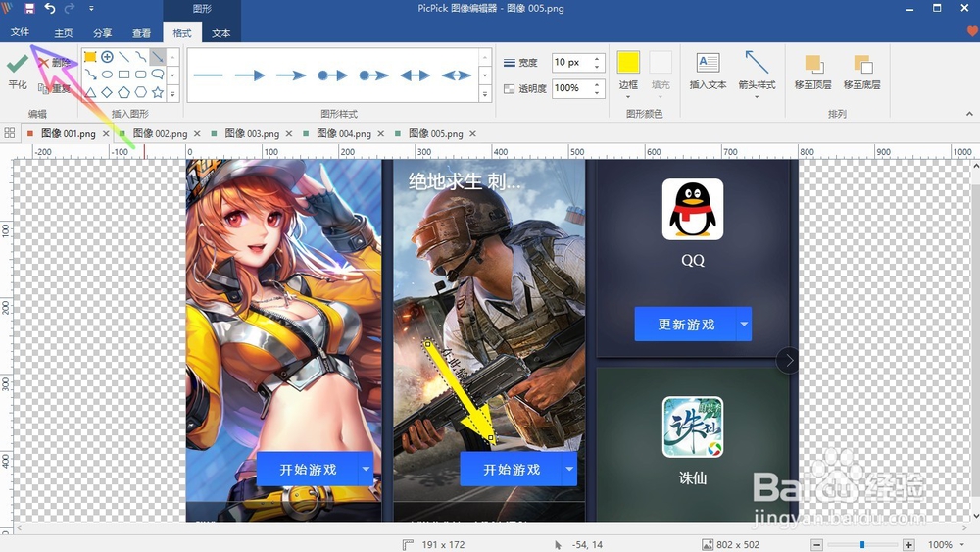Select the straight line shape

click(123, 57)
